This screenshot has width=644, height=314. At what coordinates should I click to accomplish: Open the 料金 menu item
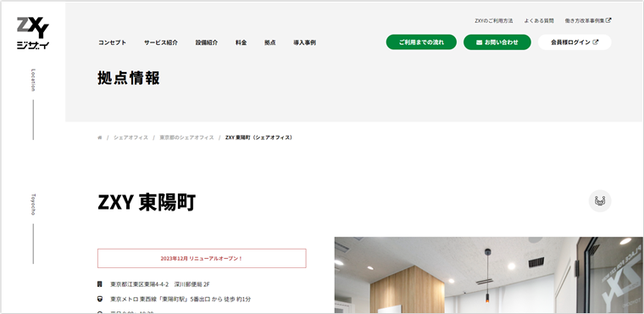241,42
